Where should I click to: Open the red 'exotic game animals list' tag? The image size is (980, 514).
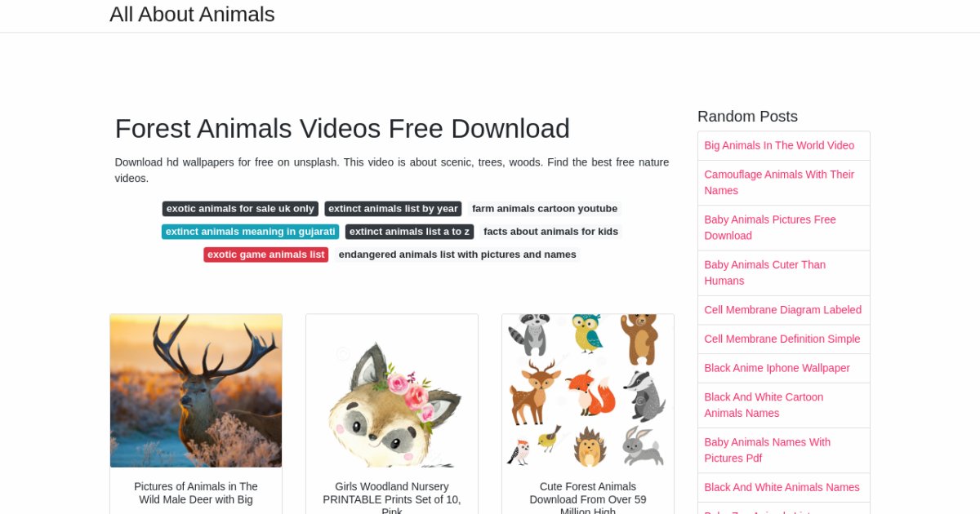tap(266, 255)
